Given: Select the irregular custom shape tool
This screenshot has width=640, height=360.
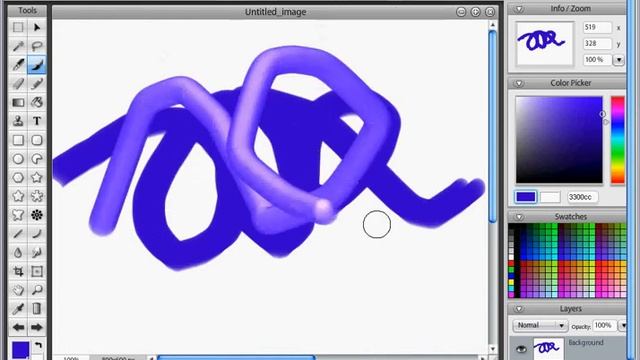Looking at the screenshot, I should (18, 215).
